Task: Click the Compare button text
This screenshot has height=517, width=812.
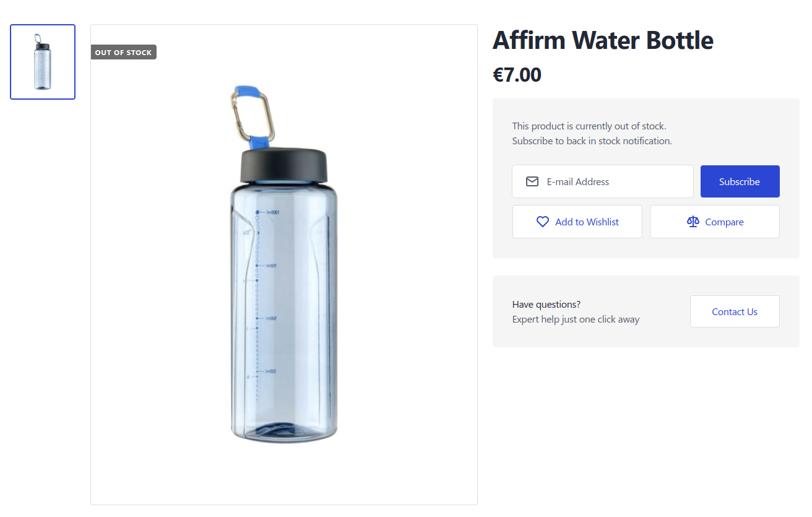Action: coord(724,222)
